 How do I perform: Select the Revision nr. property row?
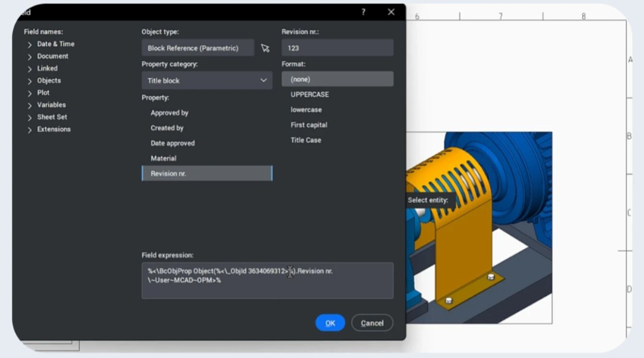click(207, 174)
